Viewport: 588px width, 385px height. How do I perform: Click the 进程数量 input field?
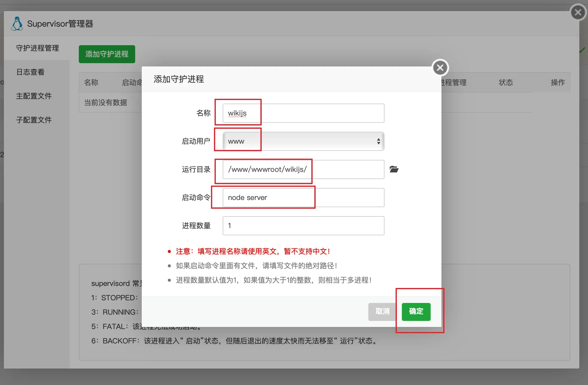click(x=303, y=226)
